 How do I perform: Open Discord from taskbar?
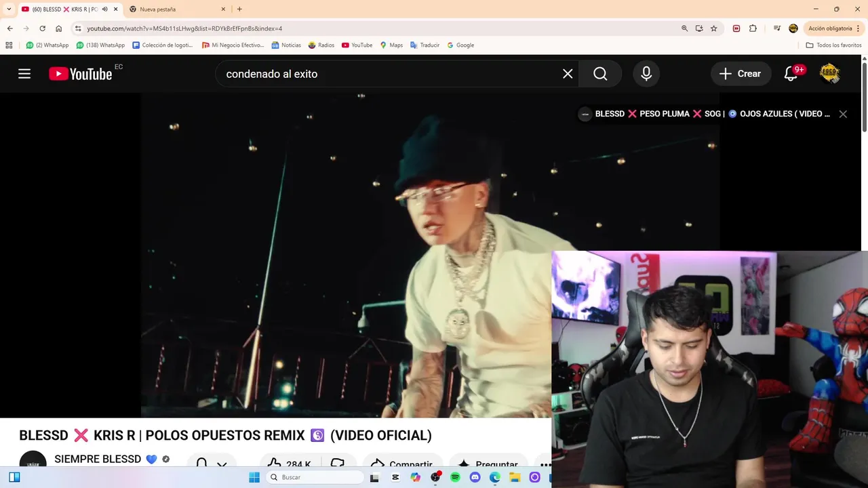click(475, 477)
